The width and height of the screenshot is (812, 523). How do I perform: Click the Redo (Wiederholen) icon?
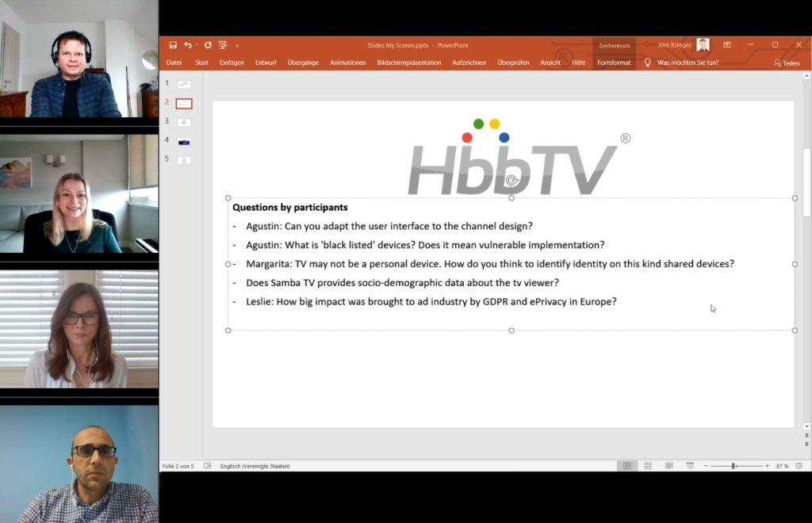click(x=208, y=45)
